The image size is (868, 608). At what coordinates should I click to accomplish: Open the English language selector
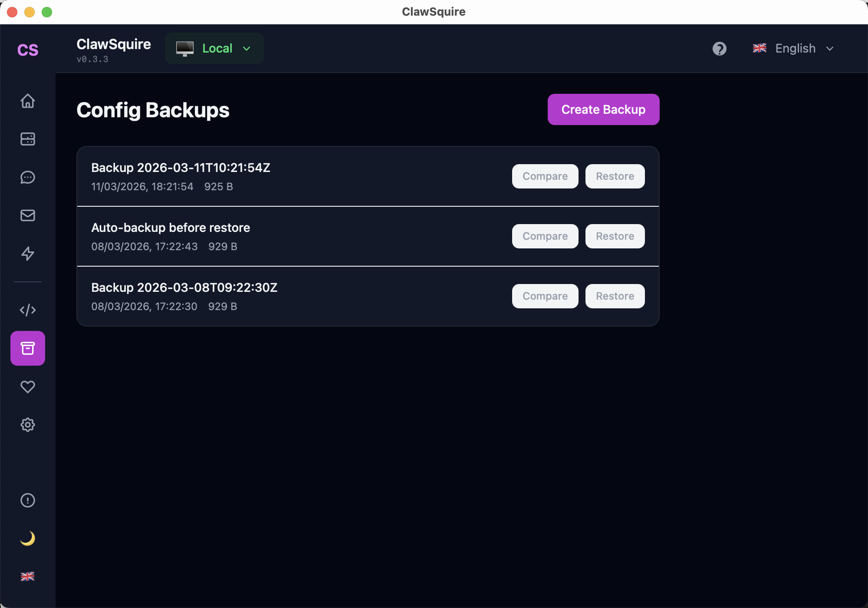click(x=793, y=48)
